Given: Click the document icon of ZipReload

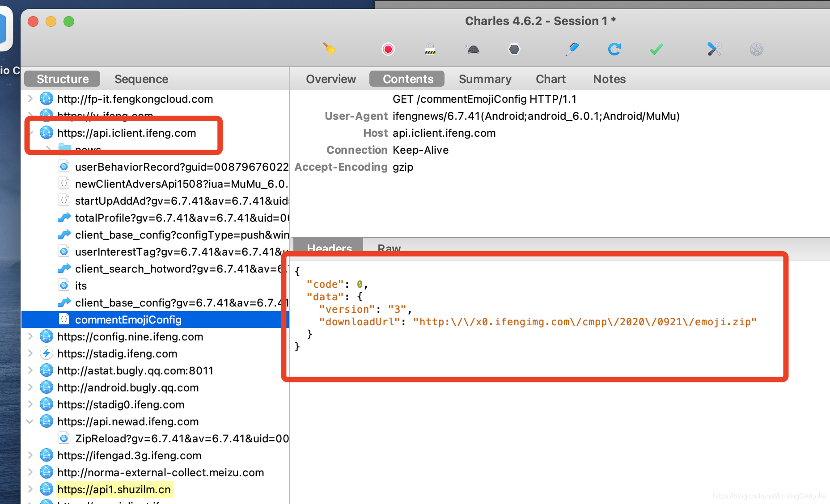Looking at the screenshot, I should click(x=64, y=438).
